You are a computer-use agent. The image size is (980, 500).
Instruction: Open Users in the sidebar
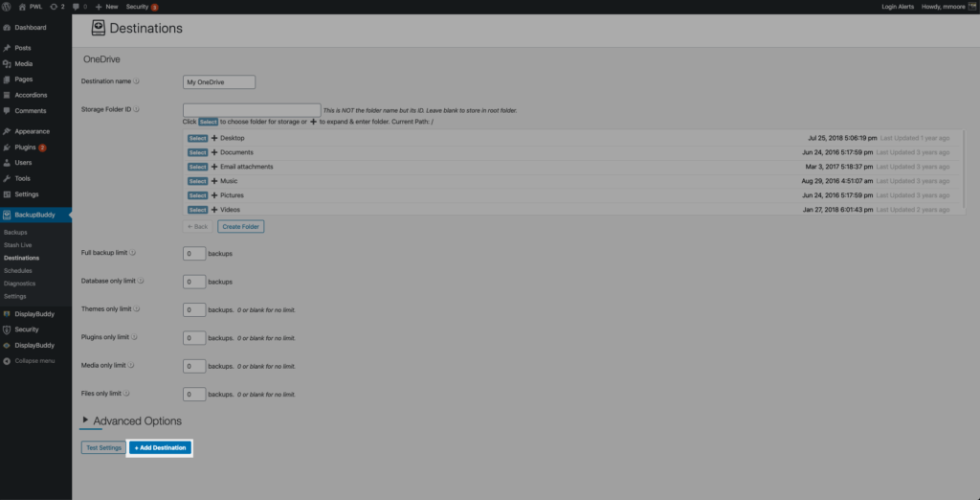pos(23,163)
